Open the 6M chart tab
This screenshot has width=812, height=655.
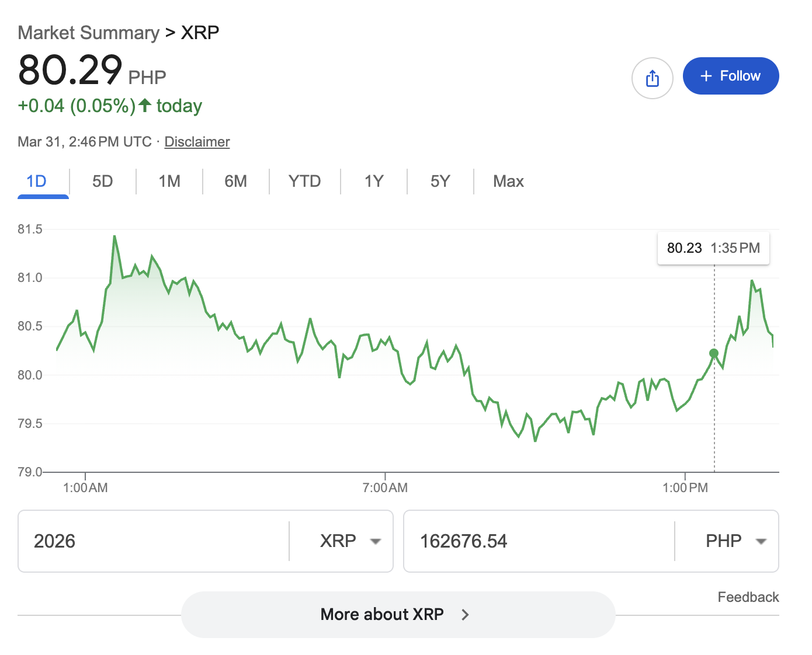(236, 182)
